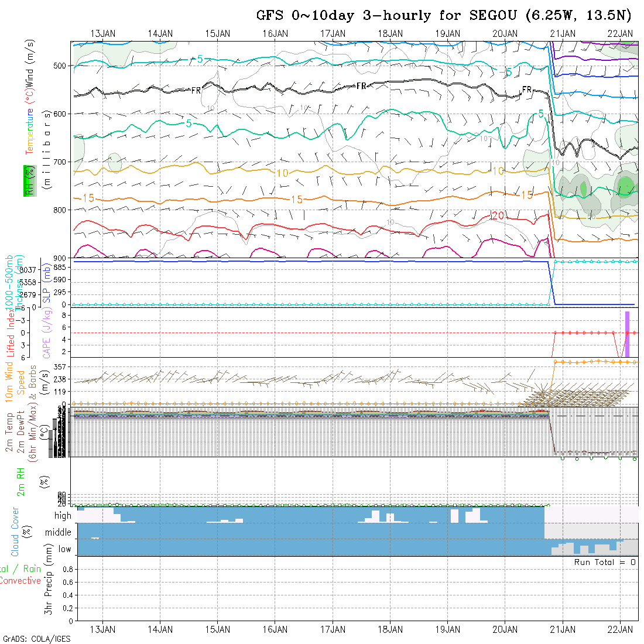Select the 'low' cloud cover row label
Viewport: 644px width, 644px height.
pos(64,549)
